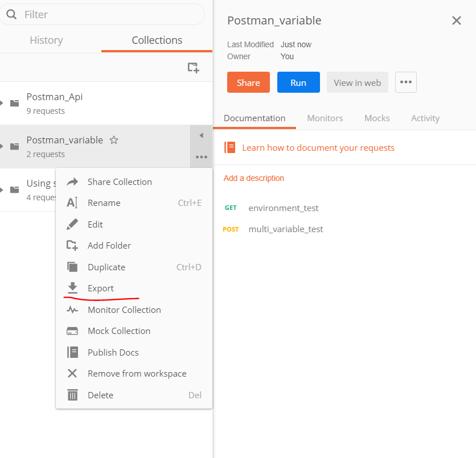
Task: Select the Postman_variable collection name in sidebar
Action: (65, 140)
